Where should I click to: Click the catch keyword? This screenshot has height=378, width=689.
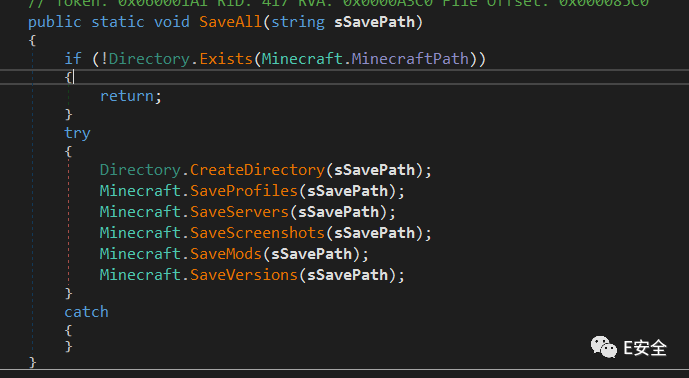[86, 312]
